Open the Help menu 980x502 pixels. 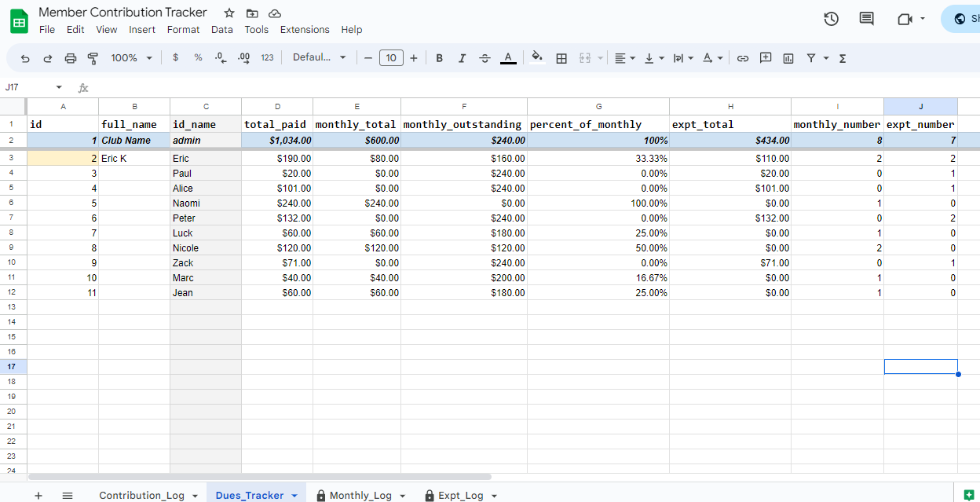tap(352, 30)
